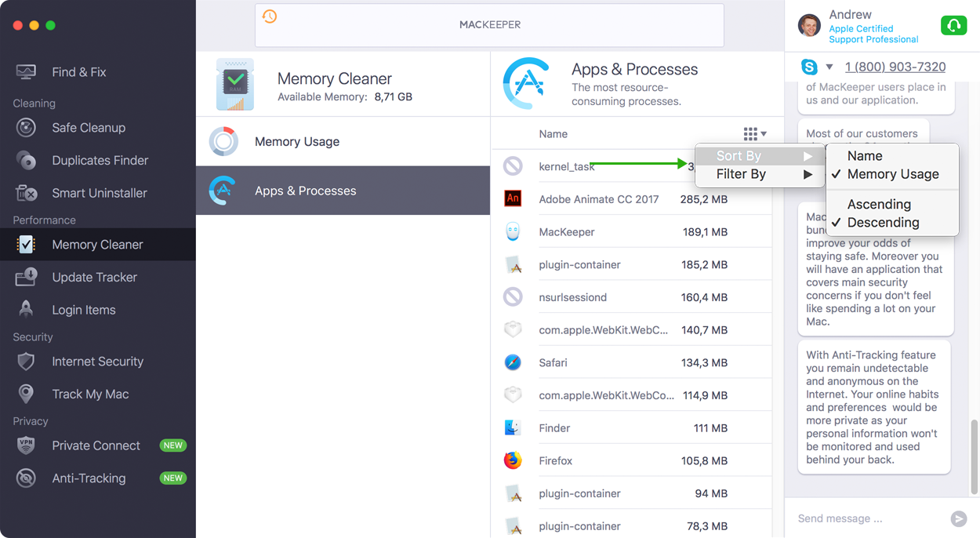
Task: Click the Finder 111 MB value
Action: 710,428
